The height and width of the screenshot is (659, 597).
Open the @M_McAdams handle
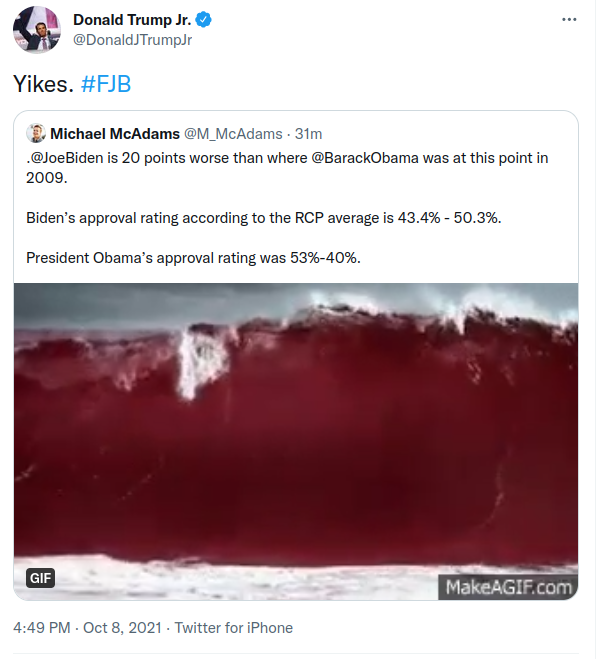tap(233, 134)
